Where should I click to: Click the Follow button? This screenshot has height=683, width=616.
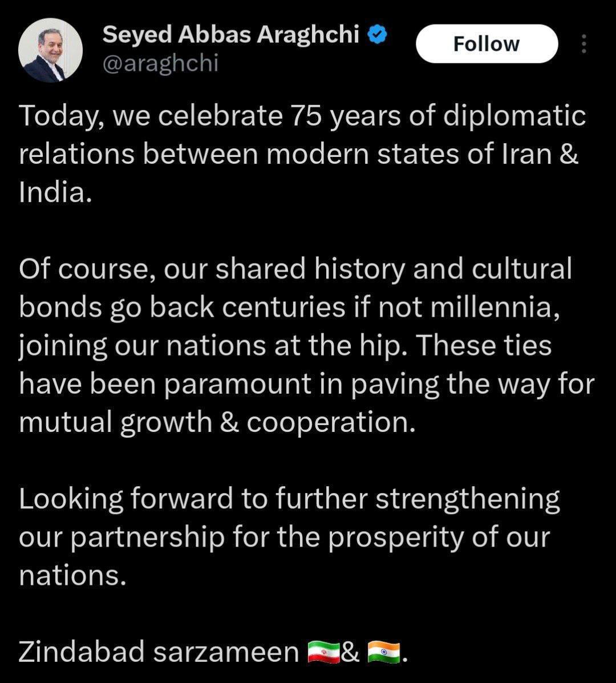[x=487, y=43]
